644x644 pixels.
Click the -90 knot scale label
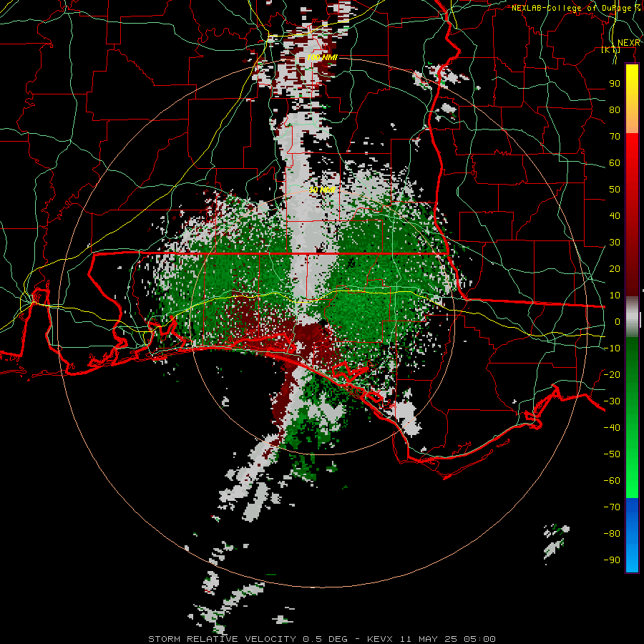coord(612,560)
